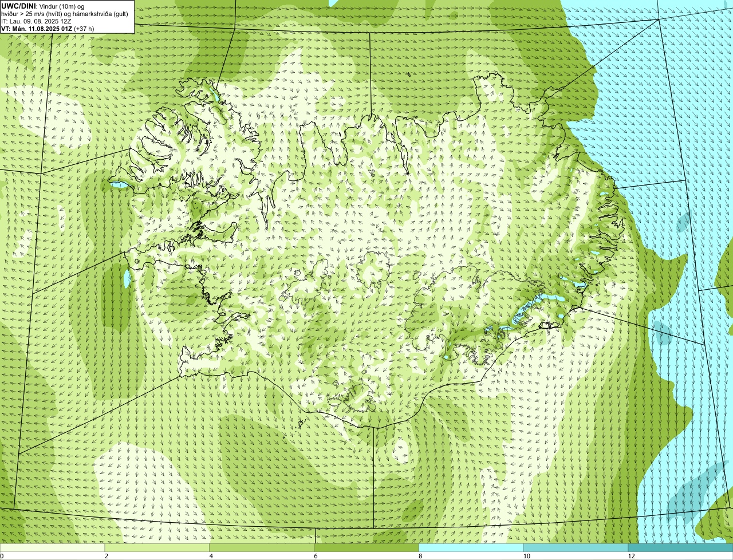Click the dark teal above-12 m/s colorbar segment
The image size is (733, 560).
point(680,548)
